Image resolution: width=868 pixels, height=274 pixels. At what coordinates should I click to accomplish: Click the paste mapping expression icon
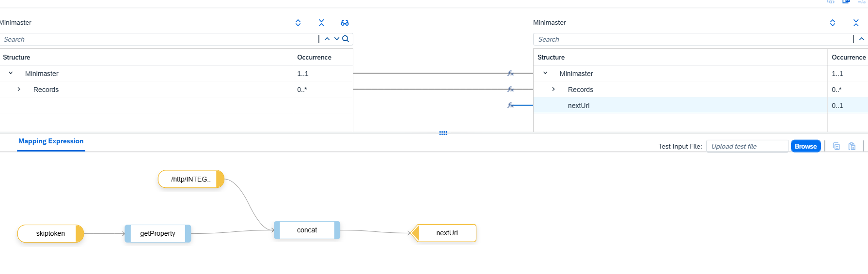point(852,146)
